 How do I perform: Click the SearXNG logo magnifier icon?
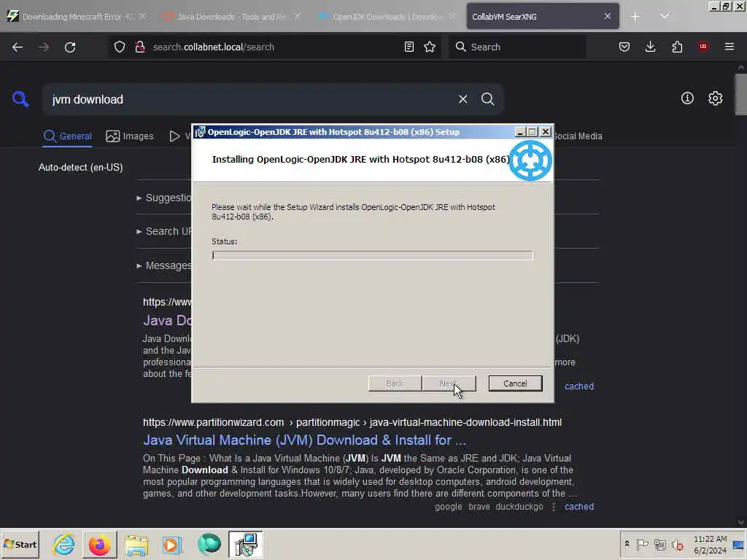[20, 99]
